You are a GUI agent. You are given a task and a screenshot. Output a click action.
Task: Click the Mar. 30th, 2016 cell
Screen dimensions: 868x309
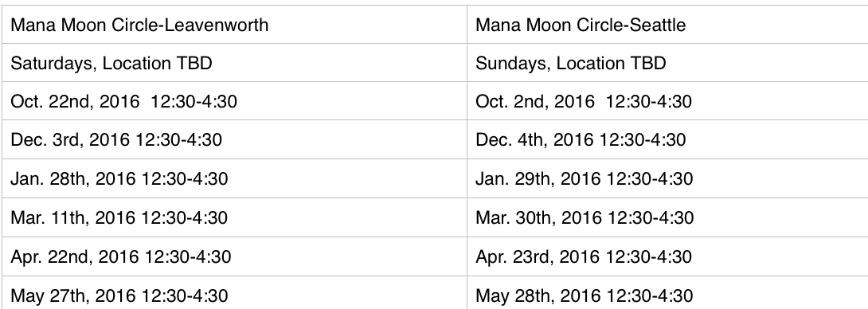tap(667, 217)
